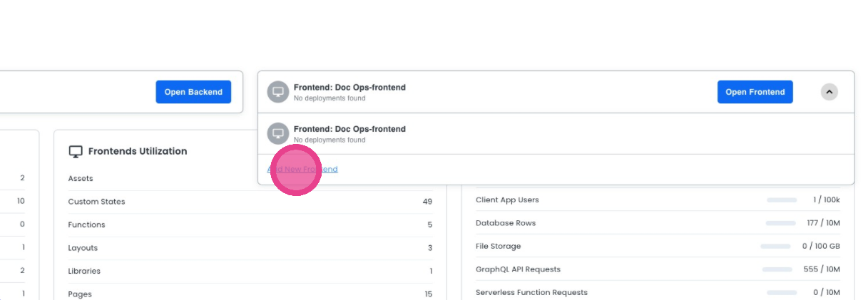This screenshot has width=868, height=300.
Task: Click the GraphQL API Requests usage bar
Action: click(777, 270)
